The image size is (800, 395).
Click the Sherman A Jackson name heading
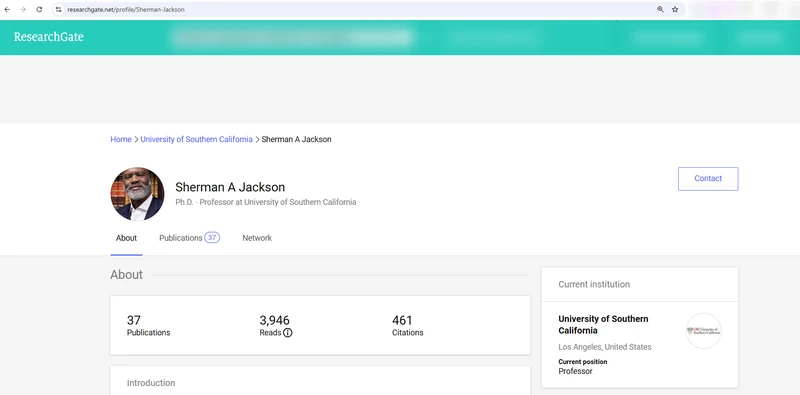pyautogui.click(x=230, y=187)
